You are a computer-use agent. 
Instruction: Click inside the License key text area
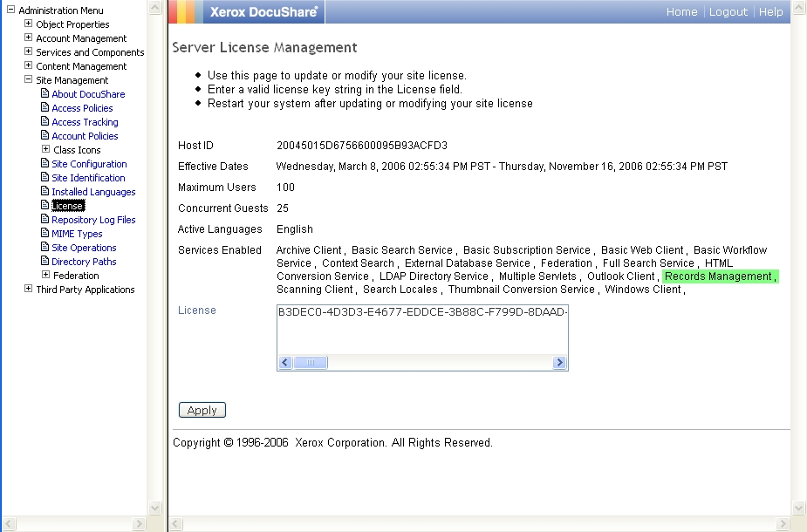click(422, 330)
